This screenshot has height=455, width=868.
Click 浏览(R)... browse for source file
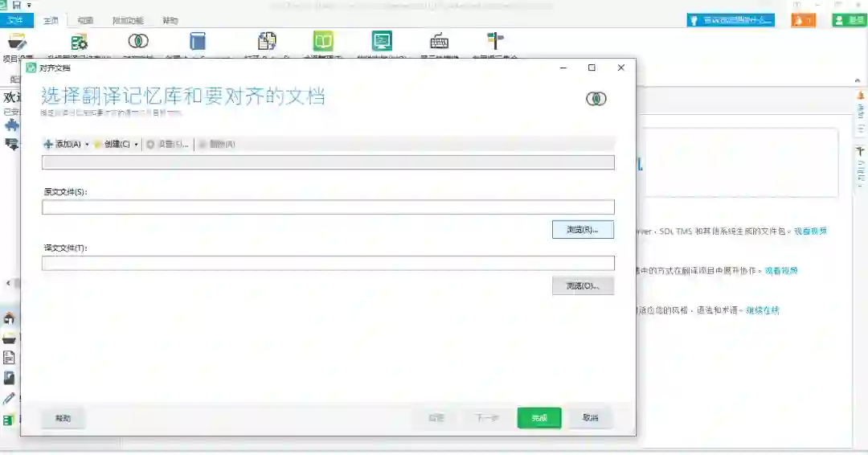tap(583, 230)
